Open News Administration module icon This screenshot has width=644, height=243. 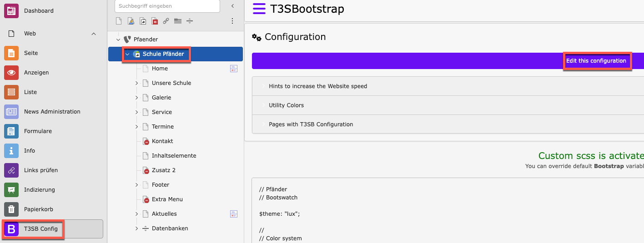tap(11, 112)
